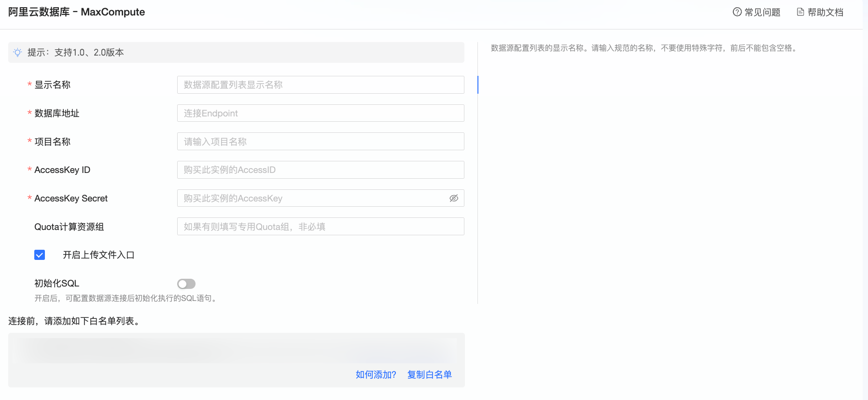Click the lightbulb tip icon
868x400 pixels.
18,53
